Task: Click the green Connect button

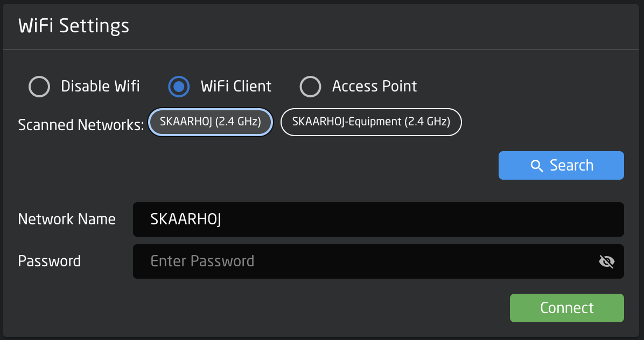Action: [567, 308]
